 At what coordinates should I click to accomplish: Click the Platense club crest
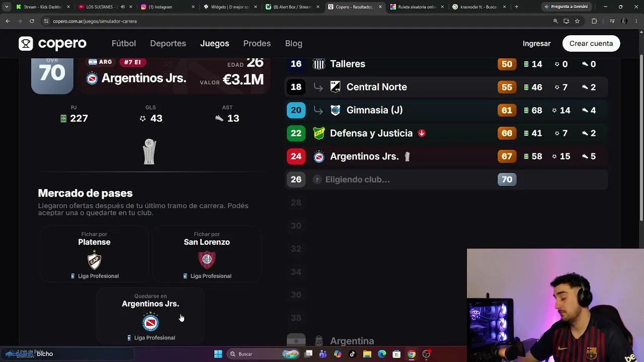click(x=94, y=259)
